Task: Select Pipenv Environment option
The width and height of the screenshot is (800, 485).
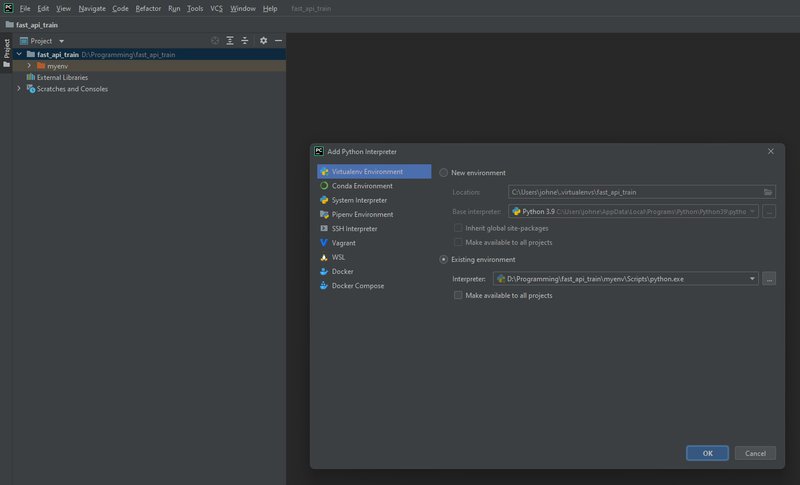Action: pos(374,214)
